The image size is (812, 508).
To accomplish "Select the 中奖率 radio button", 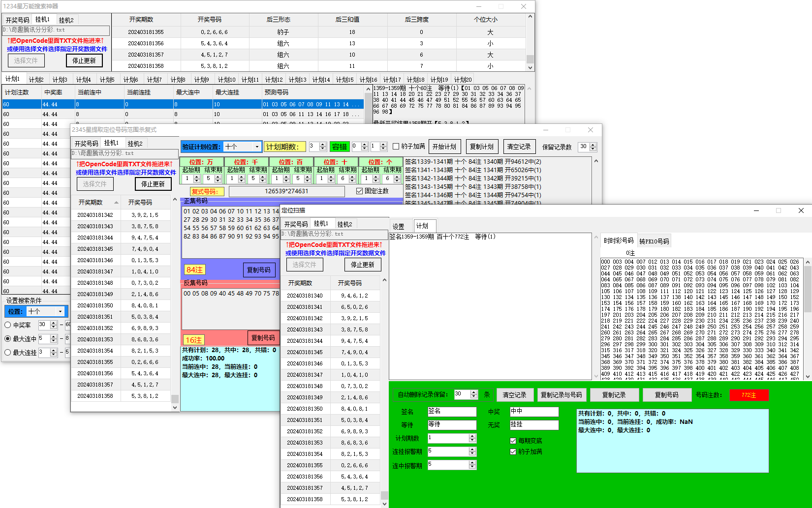I will (8, 325).
